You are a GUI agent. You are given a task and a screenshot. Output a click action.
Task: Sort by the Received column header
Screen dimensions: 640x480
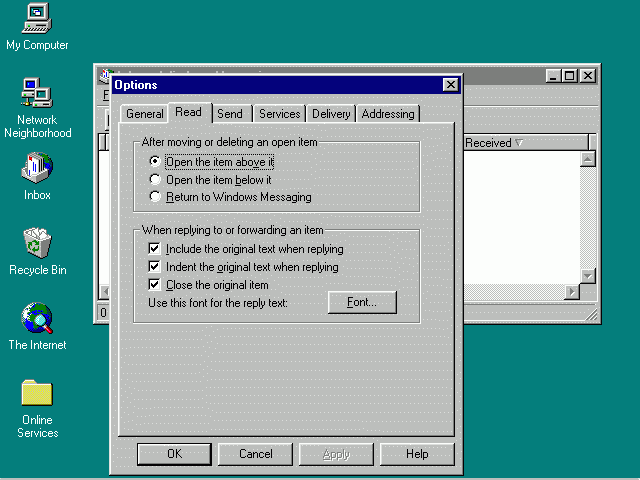pos(526,143)
